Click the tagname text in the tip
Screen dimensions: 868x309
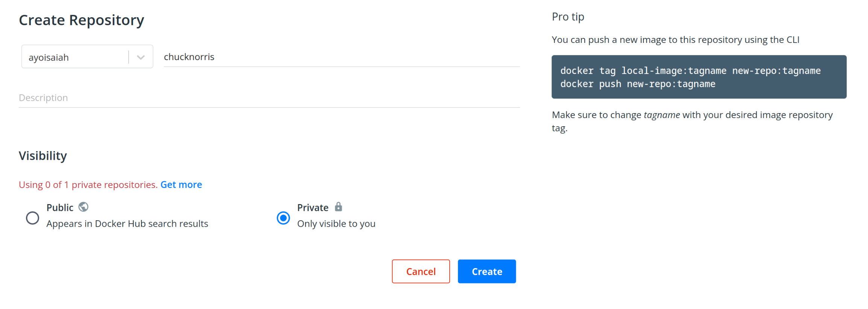click(661, 115)
